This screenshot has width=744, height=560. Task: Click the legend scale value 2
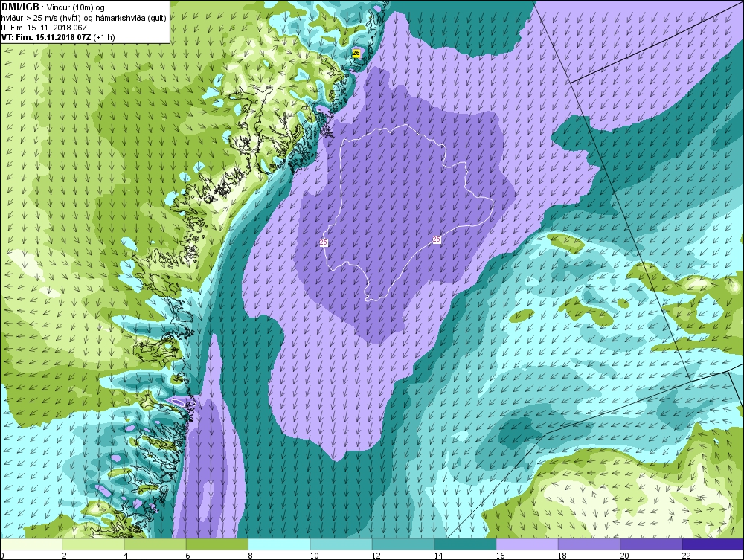pyautogui.click(x=64, y=556)
